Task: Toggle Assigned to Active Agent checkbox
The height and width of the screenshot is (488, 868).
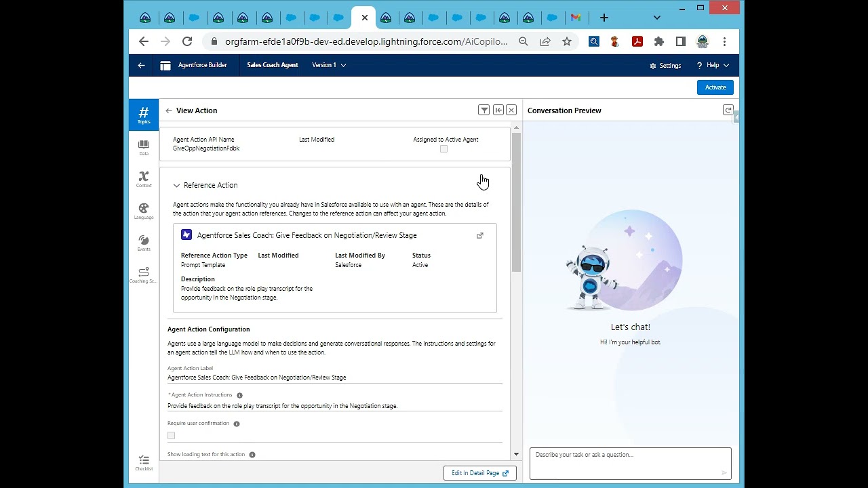Action: pos(443,149)
